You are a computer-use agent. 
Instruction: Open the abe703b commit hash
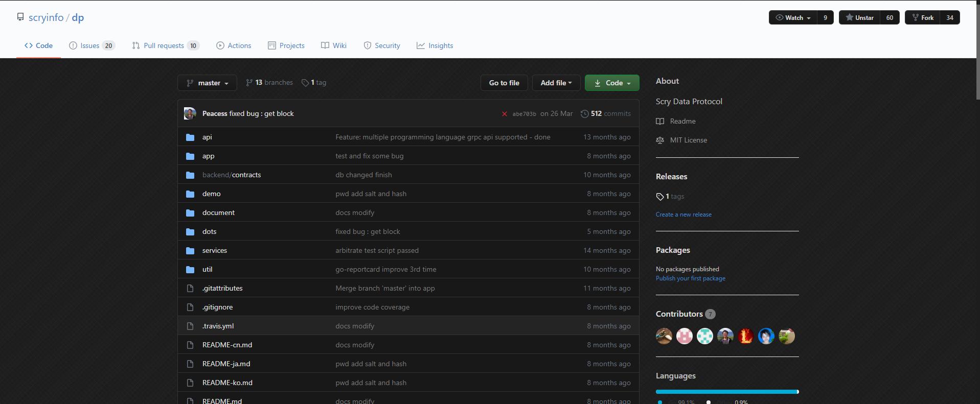(524, 114)
